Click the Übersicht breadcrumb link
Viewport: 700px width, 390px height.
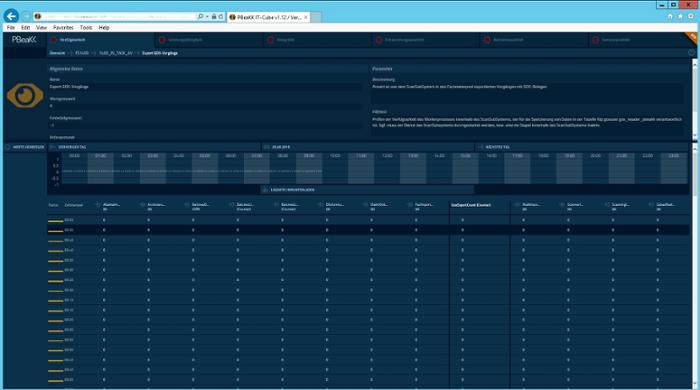coord(57,53)
